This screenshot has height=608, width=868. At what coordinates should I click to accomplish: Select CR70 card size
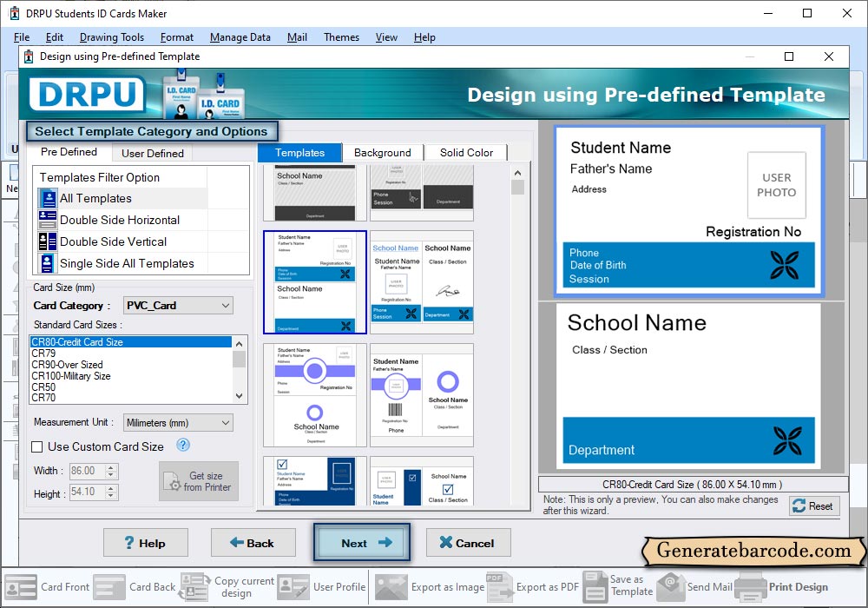click(x=131, y=398)
